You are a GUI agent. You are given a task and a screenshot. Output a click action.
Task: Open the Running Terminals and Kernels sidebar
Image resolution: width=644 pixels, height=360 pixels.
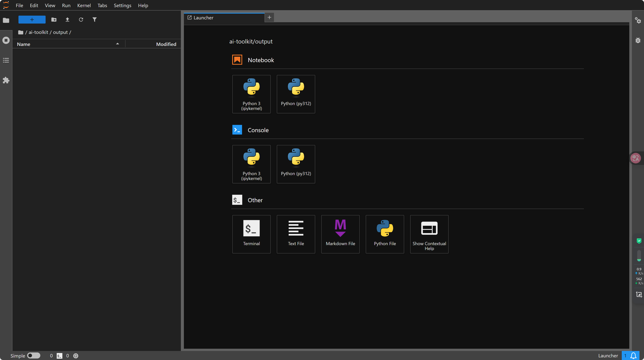(x=6, y=40)
